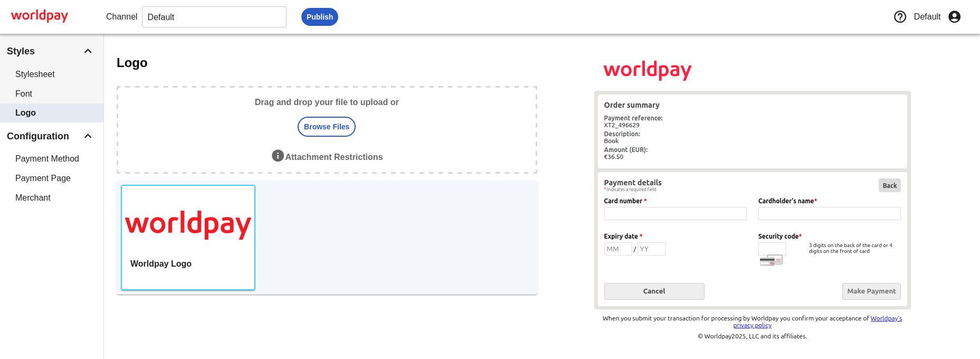Click the Payment details heading
980x359 pixels.
coord(633,183)
